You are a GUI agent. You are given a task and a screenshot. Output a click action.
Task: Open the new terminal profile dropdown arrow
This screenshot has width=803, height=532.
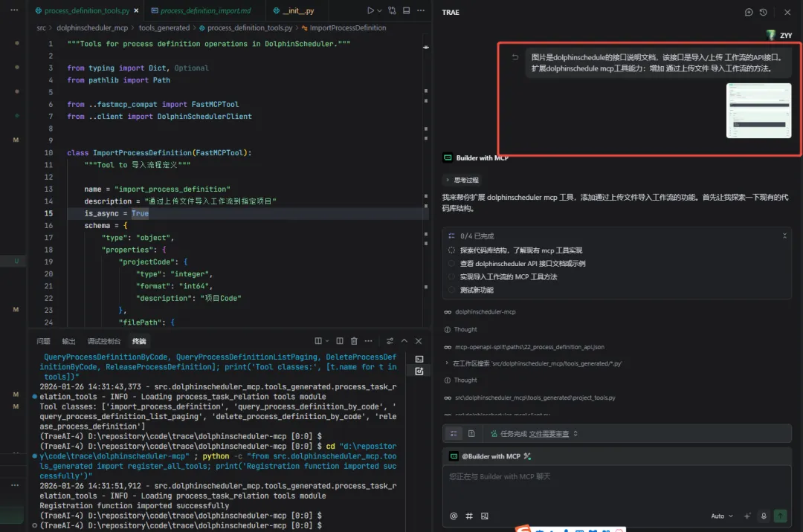coord(326,341)
